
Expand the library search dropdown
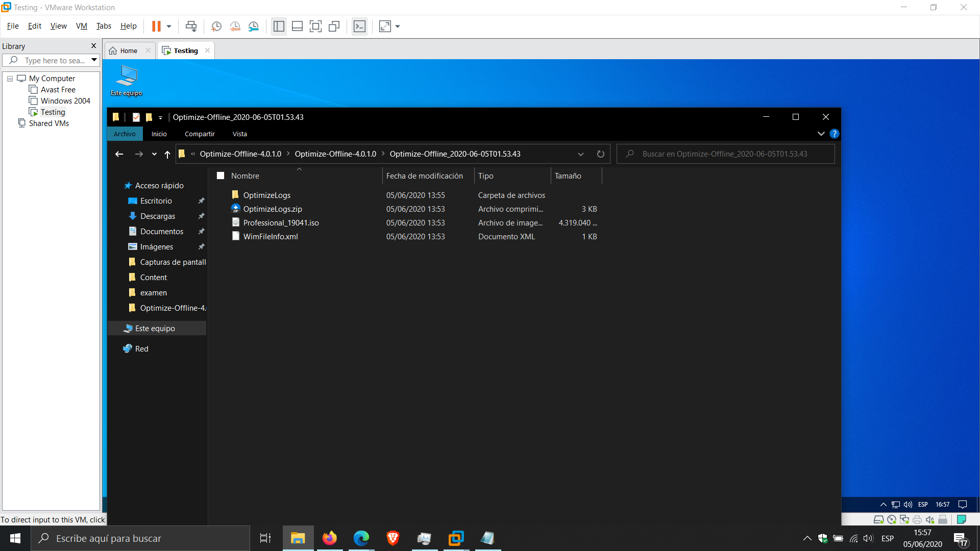[94, 60]
